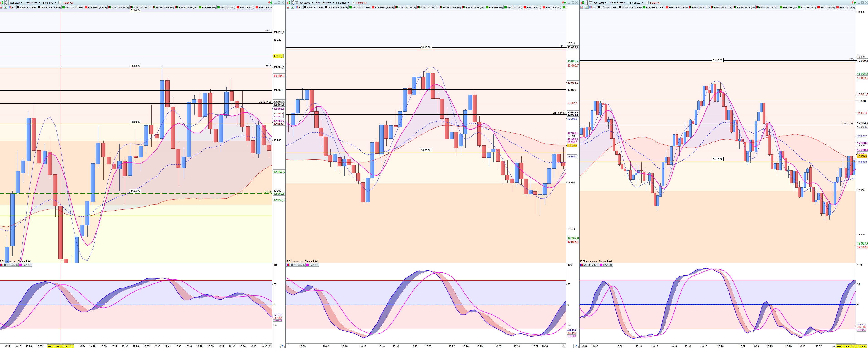Open the 500 volumes timeframe dropdown
868x348 pixels.
[x=324, y=2]
